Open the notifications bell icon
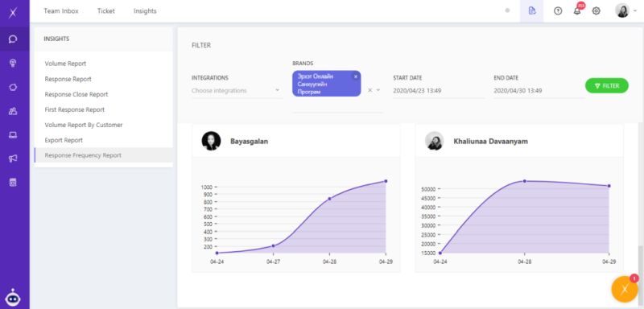Image resolution: width=644 pixels, height=309 pixels. click(x=577, y=11)
